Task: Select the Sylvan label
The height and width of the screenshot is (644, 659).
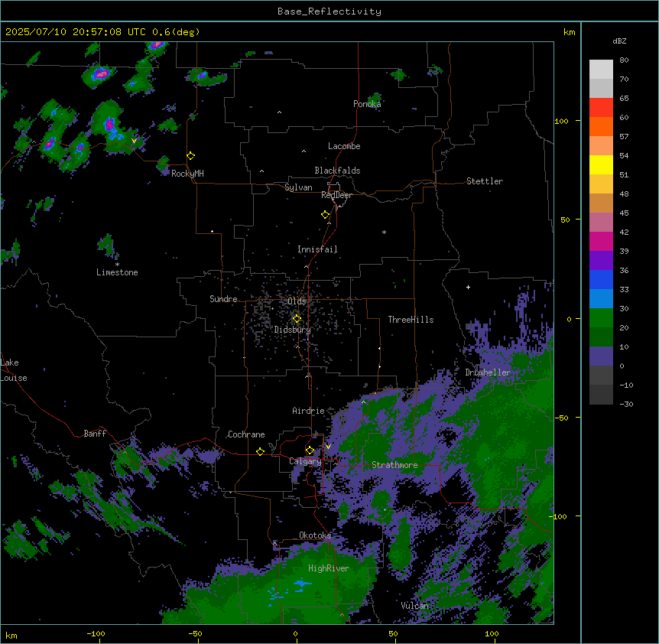Action: pyautogui.click(x=298, y=187)
